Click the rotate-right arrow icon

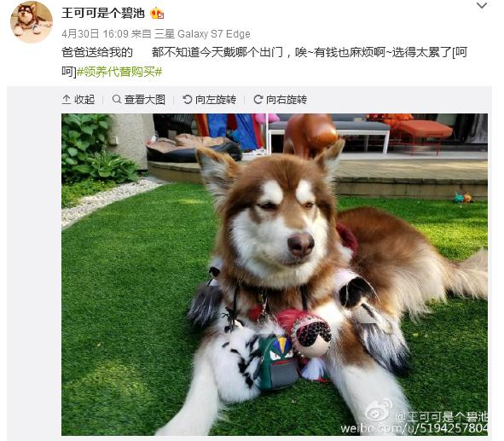click(258, 99)
